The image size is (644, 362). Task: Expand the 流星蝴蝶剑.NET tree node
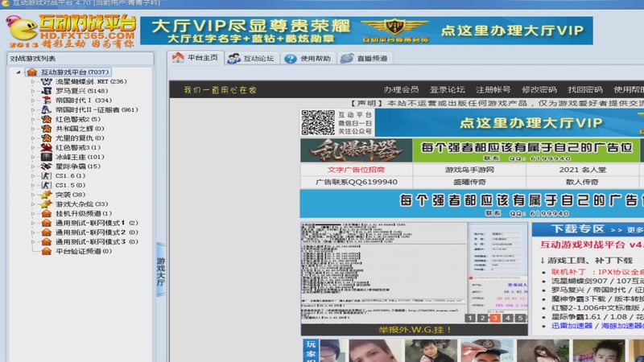(33, 82)
